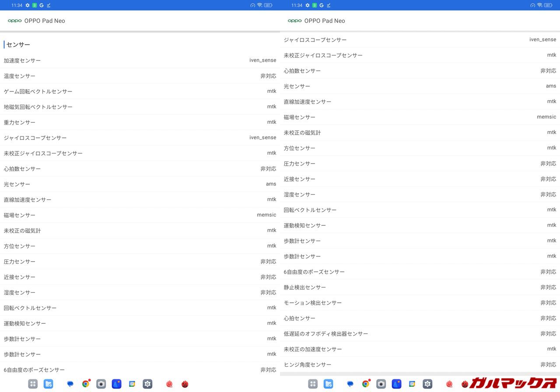Image resolution: width=560 pixels, height=392 pixels.
Task: Tap the Wi-Fi status icon in left status bar
Action: tap(259, 5)
